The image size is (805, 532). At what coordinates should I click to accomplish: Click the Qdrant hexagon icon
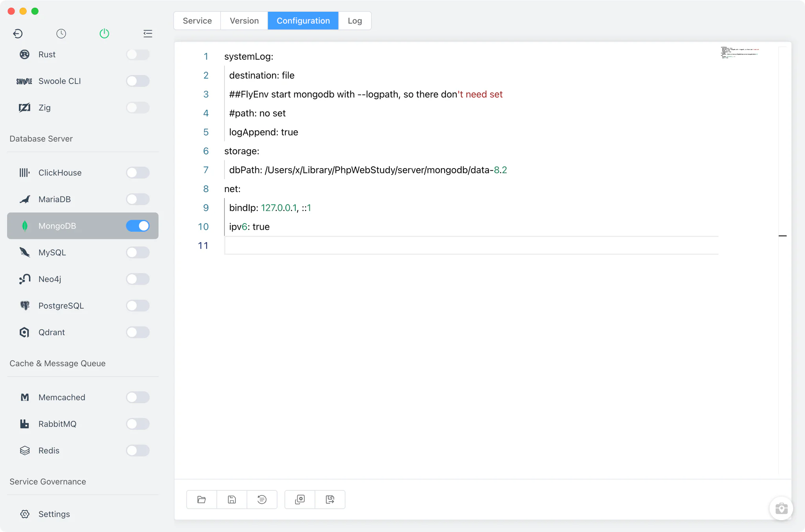(24, 332)
